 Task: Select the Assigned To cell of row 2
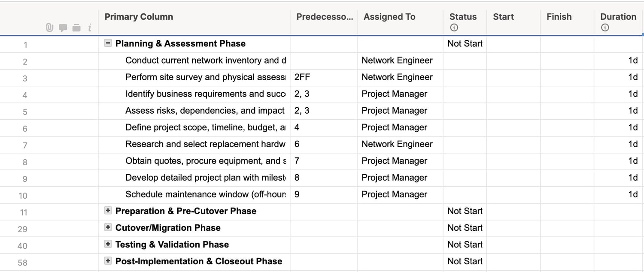click(400, 60)
